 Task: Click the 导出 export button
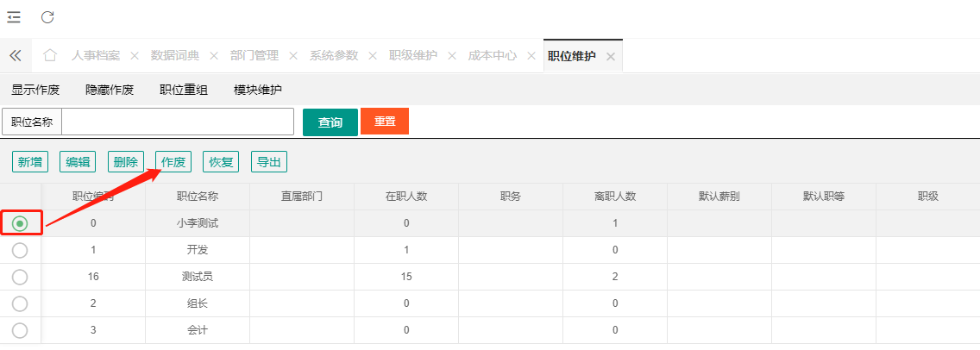[269, 162]
